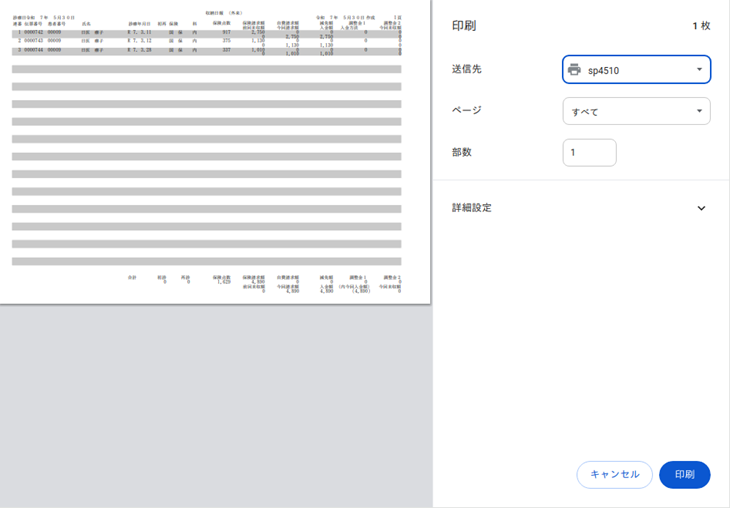Click the 1 枚 sheet count label
Image resolution: width=730 pixels, height=508 pixels.
700,26
